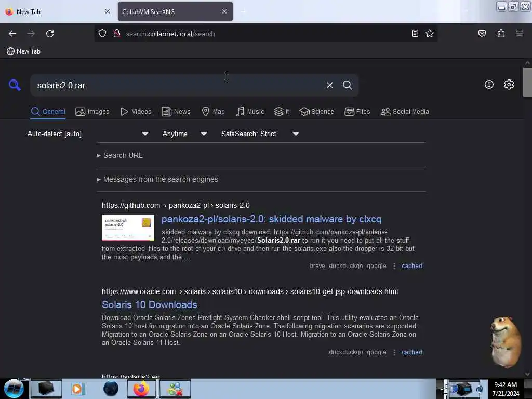Switch to the Science category

coord(316,112)
